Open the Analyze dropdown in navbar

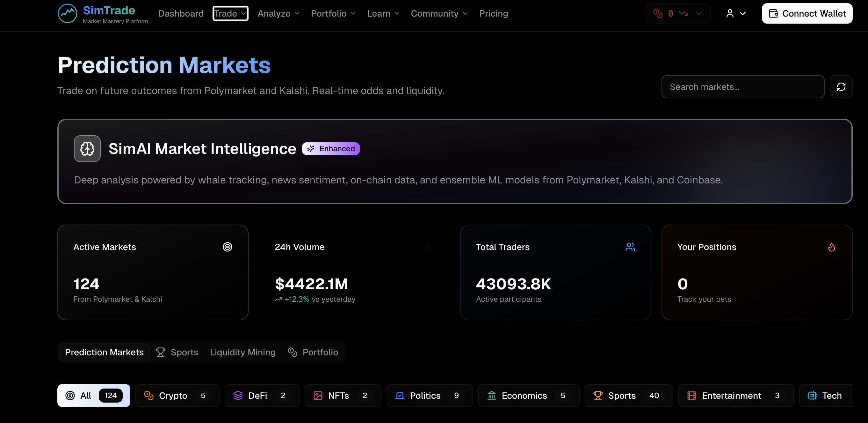coord(278,13)
